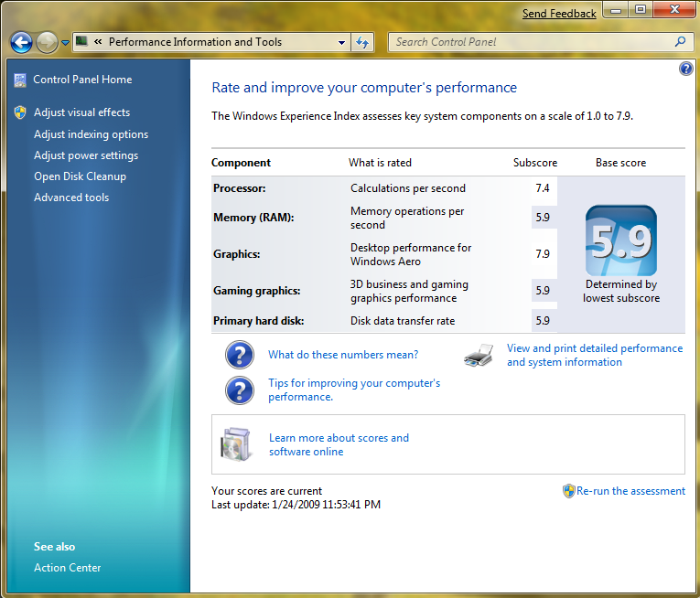Click the Performance monitor icon in address bar
This screenshot has width=700, height=598.
(x=81, y=41)
